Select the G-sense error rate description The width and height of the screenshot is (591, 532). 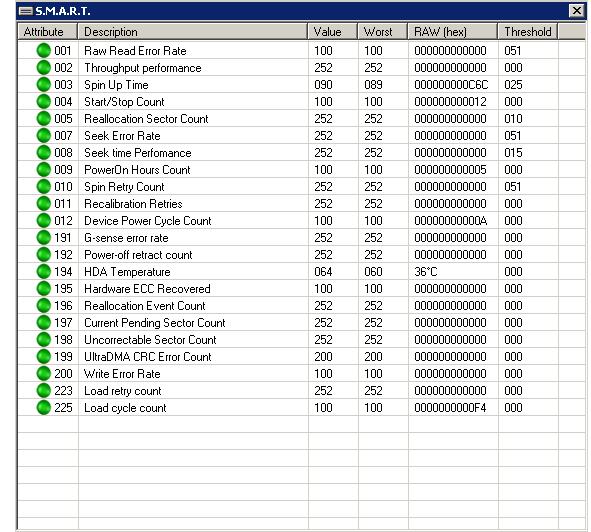point(126,238)
